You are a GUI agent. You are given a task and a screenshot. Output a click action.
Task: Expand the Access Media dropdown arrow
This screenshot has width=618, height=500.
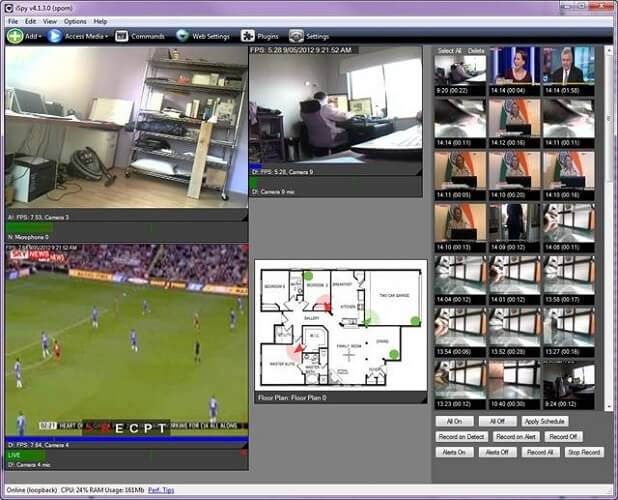pyautogui.click(x=106, y=37)
